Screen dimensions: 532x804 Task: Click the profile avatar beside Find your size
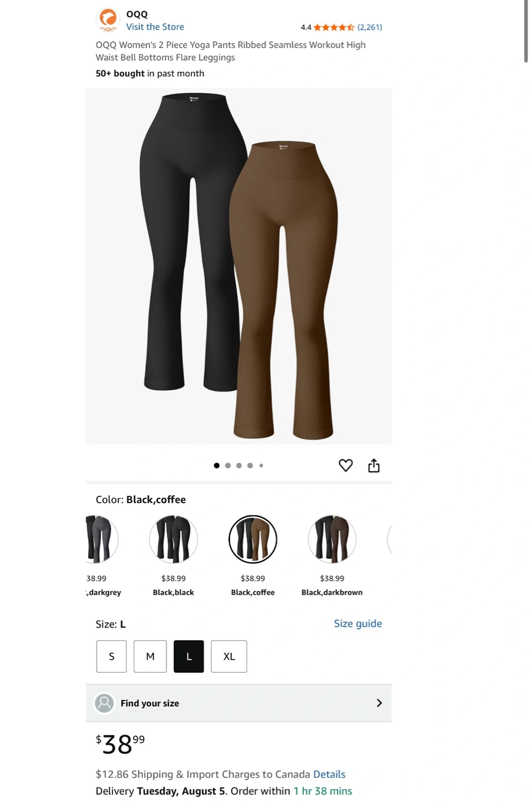point(104,703)
